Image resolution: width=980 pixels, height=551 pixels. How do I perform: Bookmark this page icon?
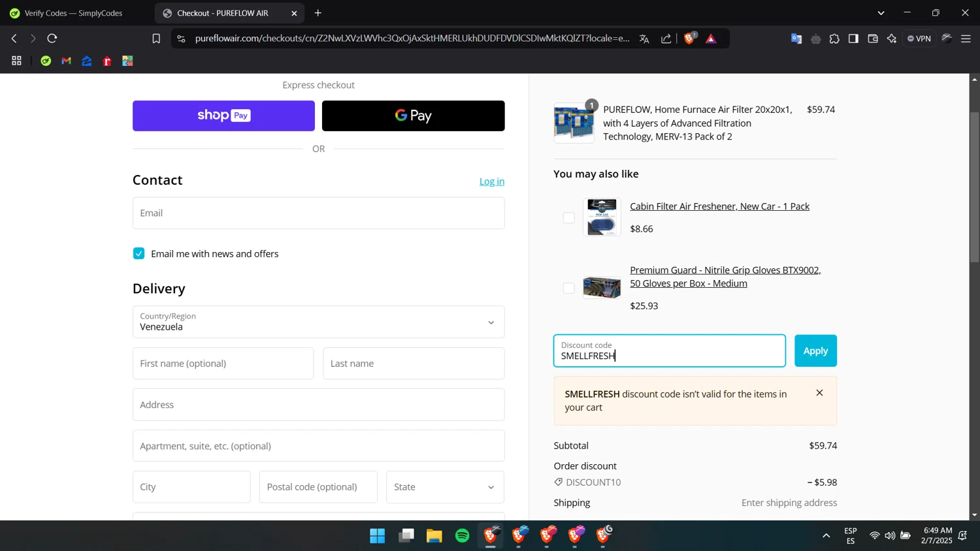pos(156,39)
